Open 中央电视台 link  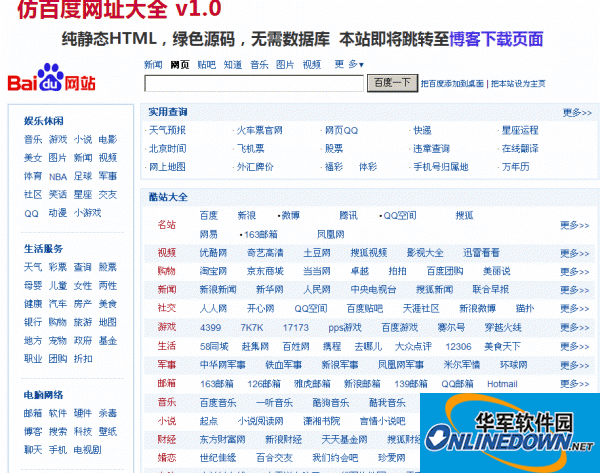click(x=373, y=289)
